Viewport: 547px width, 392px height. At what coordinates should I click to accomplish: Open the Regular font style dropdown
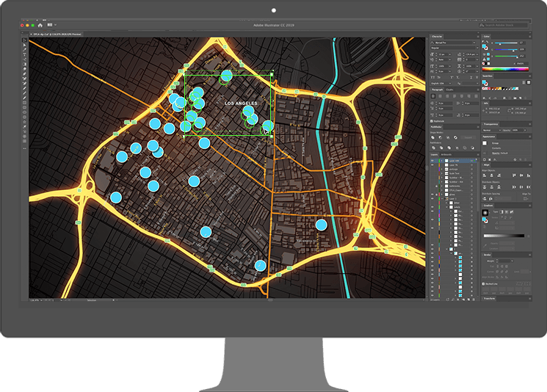pyautogui.click(x=454, y=48)
